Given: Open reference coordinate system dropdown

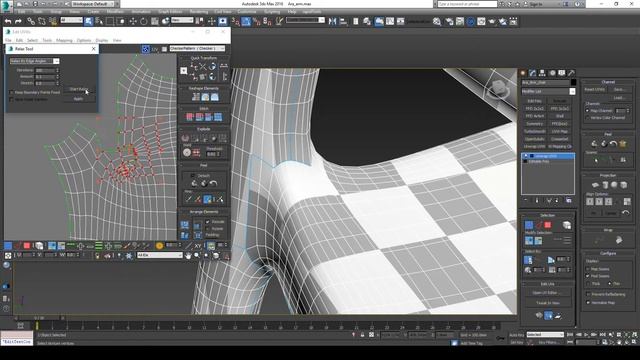Looking at the screenshot, I should 182,20.
